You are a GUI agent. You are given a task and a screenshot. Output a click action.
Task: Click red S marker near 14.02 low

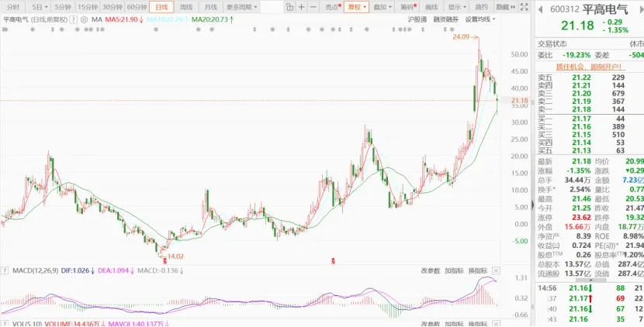tap(165, 260)
